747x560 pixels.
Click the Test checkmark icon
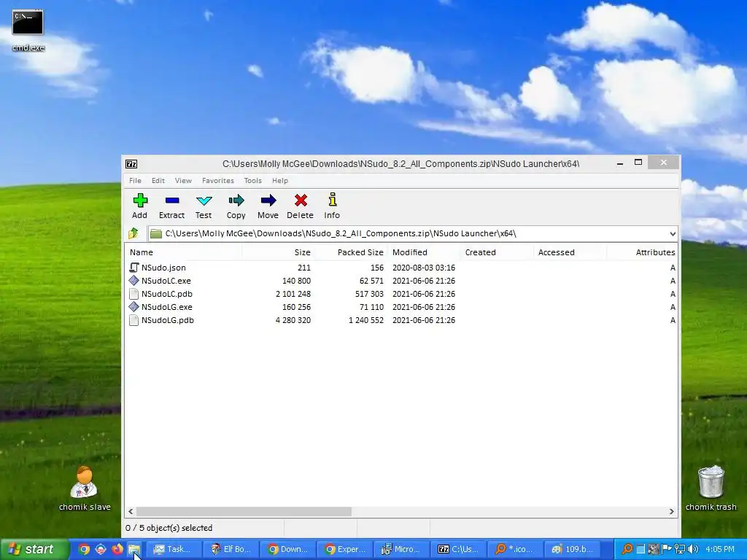[x=204, y=201]
